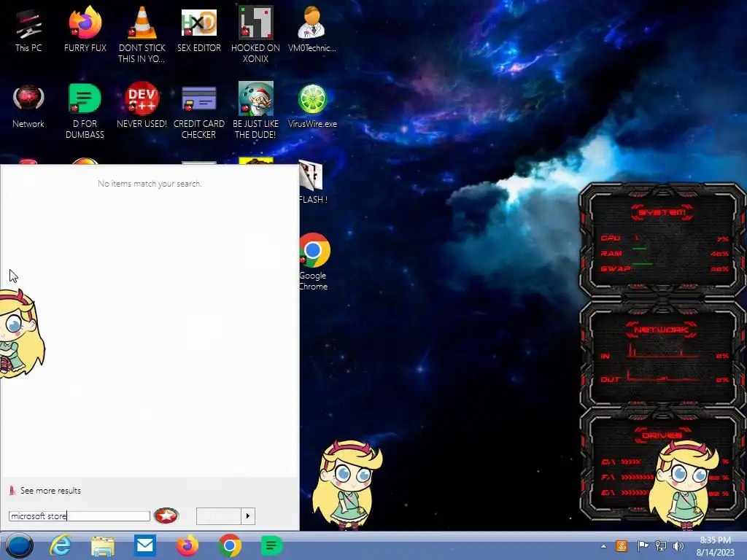The image size is (747, 560).
Task: Open the clock showing 8:35 PM
Action: click(x=715, y=546)
